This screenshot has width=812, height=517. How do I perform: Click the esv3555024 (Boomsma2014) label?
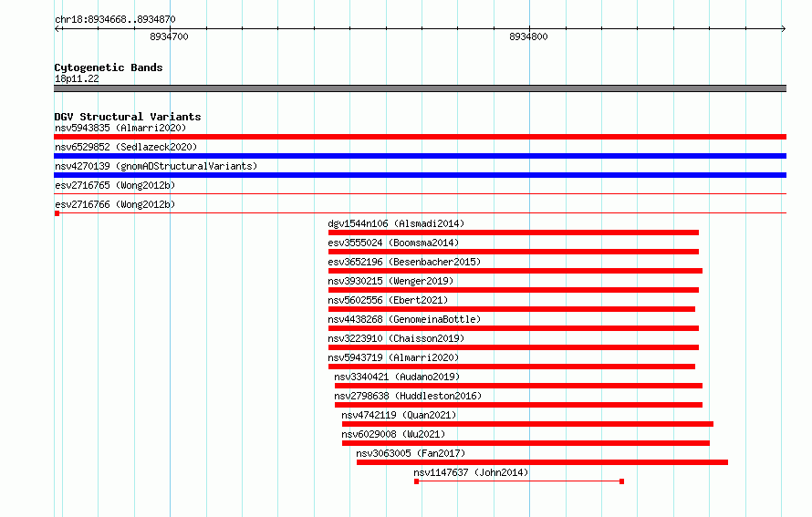(x=393, y=243)
